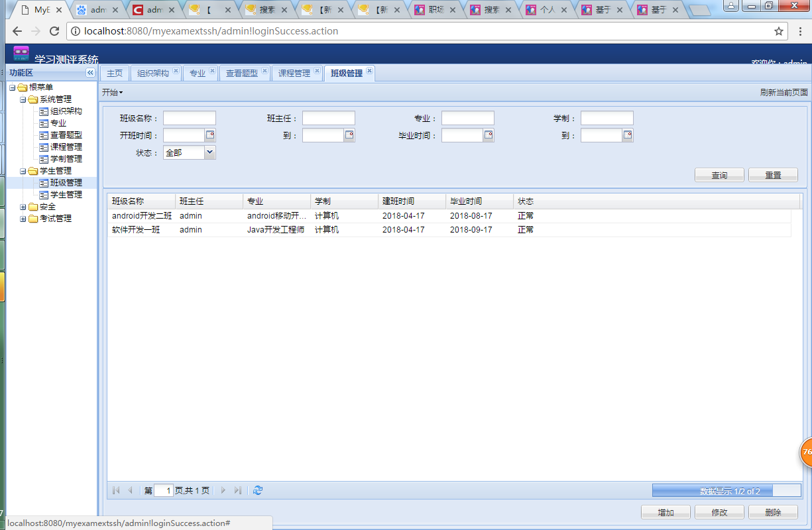Switch to the 课程管理 tab
812x530 pixels.
(294, 74)
